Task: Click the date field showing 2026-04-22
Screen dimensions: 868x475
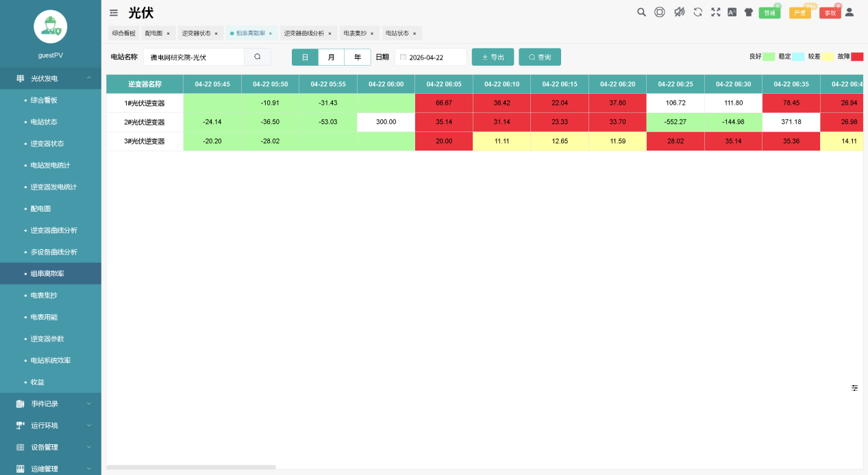Action: click(x=432, y=57)
